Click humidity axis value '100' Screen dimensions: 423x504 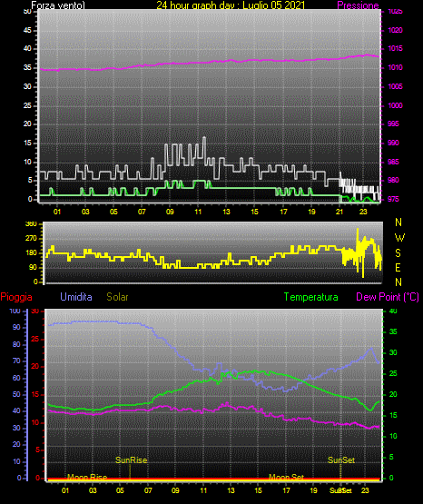(15, 311)
